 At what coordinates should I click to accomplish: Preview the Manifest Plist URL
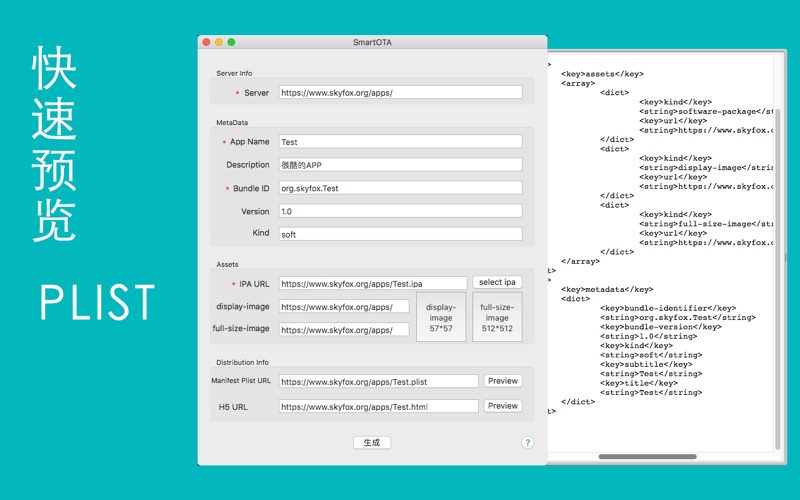[503, 381]
